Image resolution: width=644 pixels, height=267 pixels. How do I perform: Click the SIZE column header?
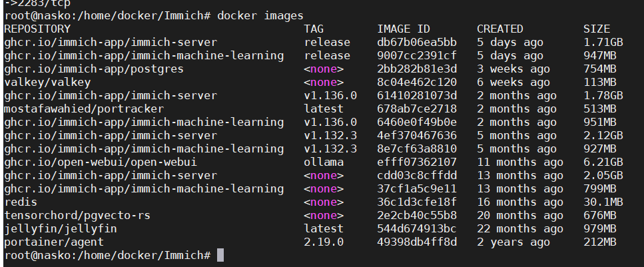[596, 29]
